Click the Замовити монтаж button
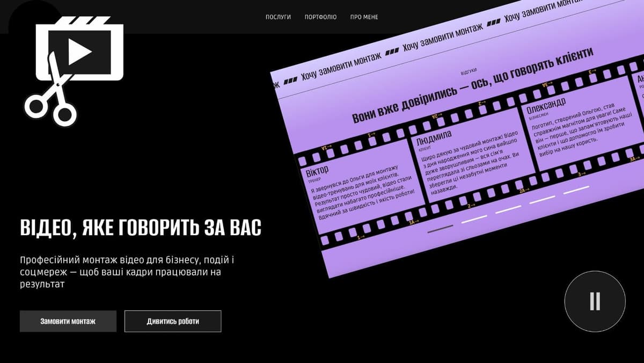The height and width of the screenshot is (363, 644). tap(68, 321)
